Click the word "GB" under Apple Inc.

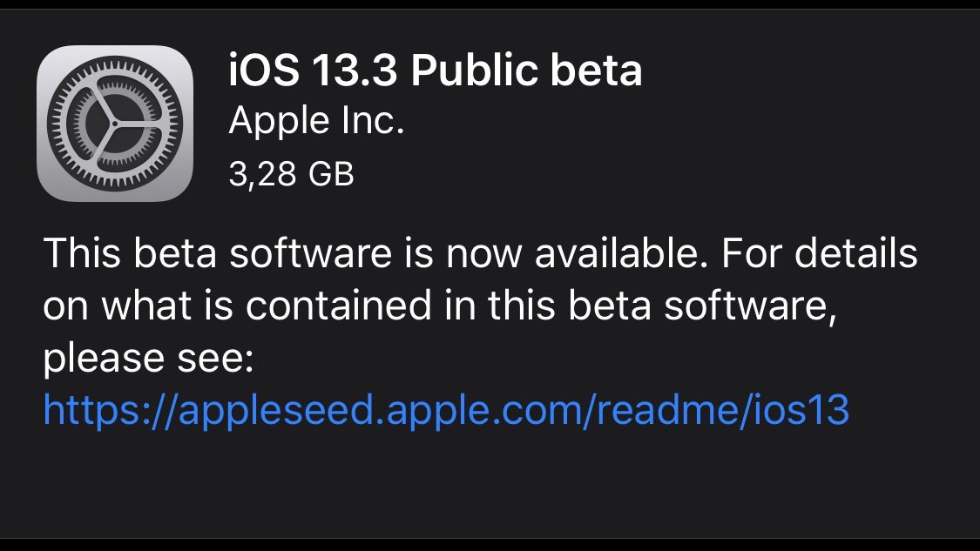point(330,174)
